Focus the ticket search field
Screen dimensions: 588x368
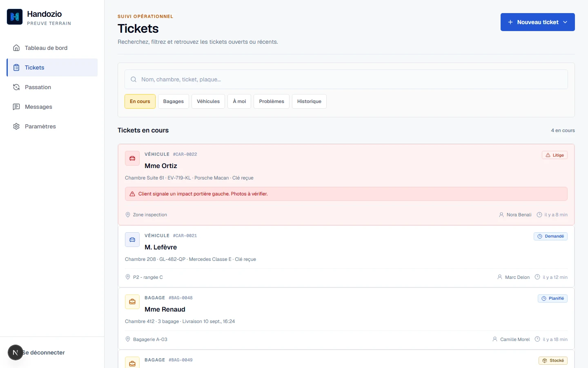click(346, 79)
